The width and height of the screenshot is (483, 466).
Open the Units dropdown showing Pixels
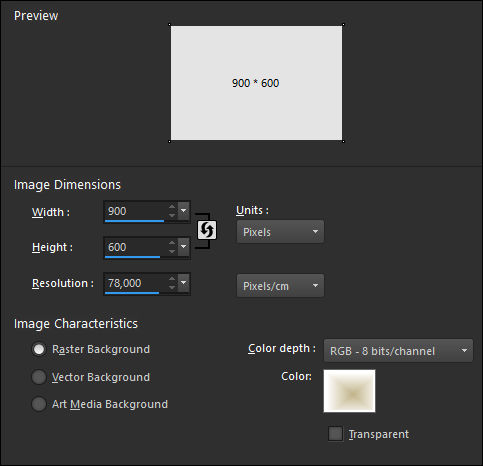pyautogui.click(x=280, y=232)
